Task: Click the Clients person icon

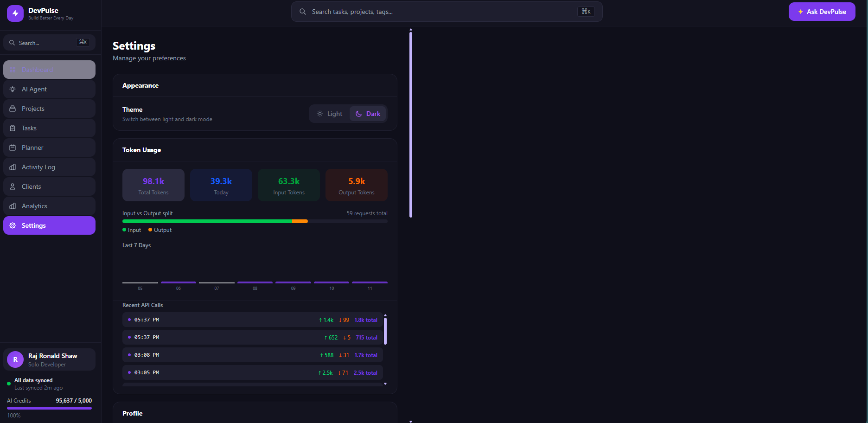Action: [13, 186]
